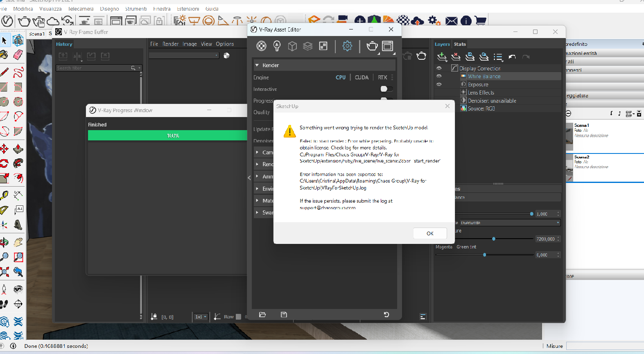Select the Paint Bucket tool
The width and height of the screenshot is (644, 354).
point(4,54)
